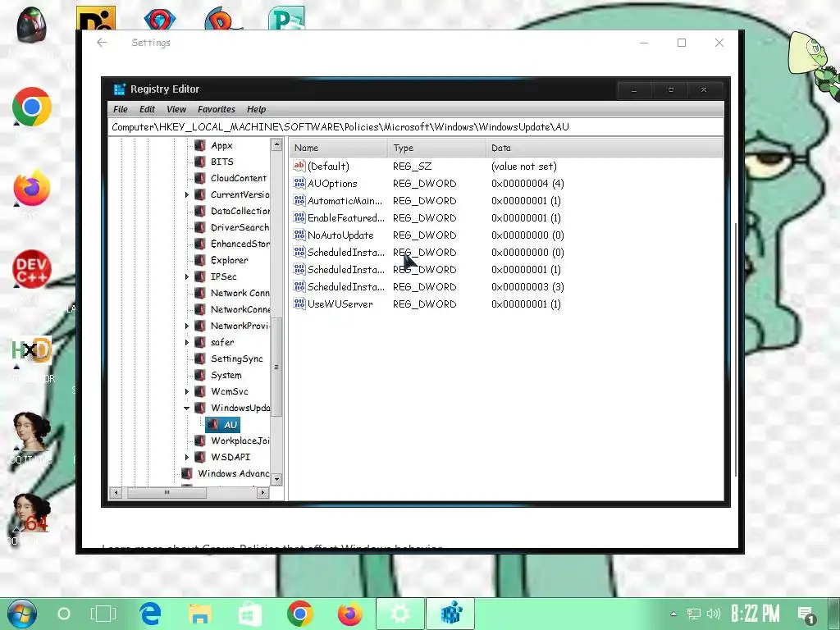840x630 pixels.
Task: Expand the WcmSvc key
Action: click(x=187, y=391)
